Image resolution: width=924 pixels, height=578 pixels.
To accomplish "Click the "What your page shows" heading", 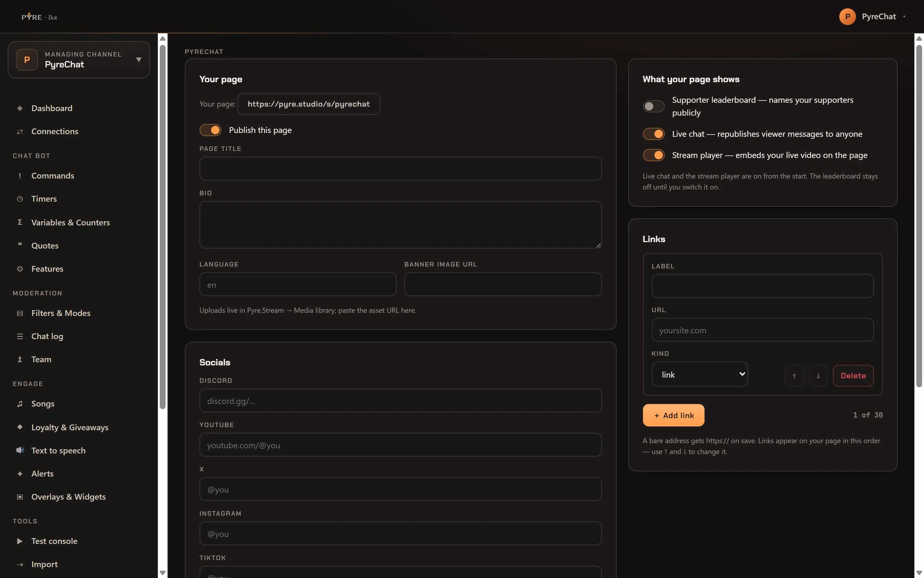I will pos(691,79).
